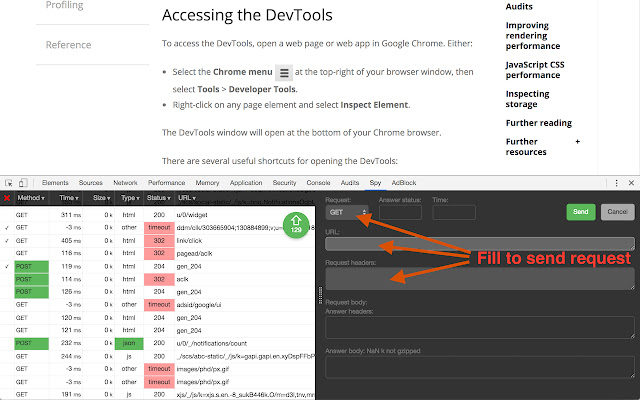Toggle checkmark on the ddm/clk timeout row

pos(7,228)
